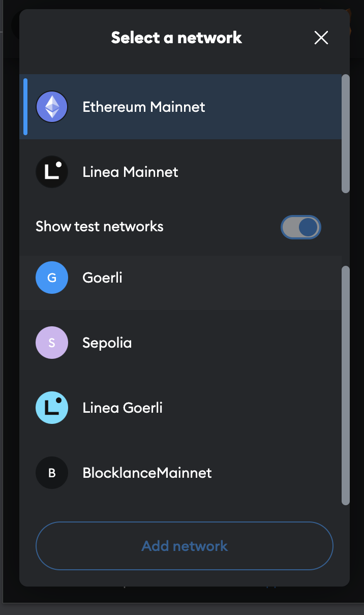Click the black Linea Mainnet logo icon
This screenshot has width=364, height=615.
click(x=52, y=172)
